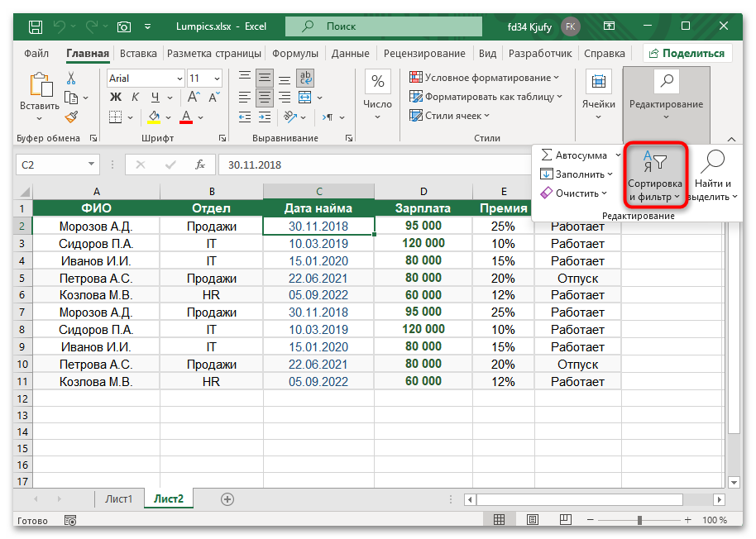The width and height of the screenshot is (756, 539).
Task: Click the zoom slider in status bar
Action: click(640, 521)
